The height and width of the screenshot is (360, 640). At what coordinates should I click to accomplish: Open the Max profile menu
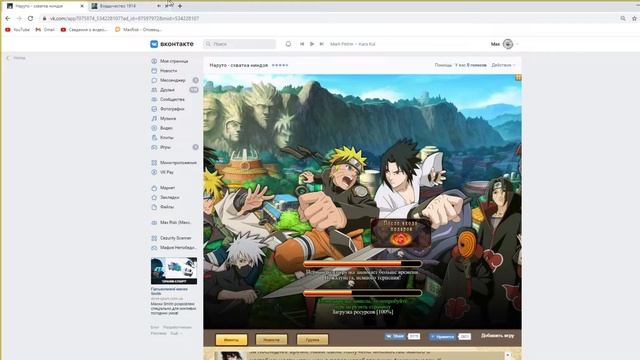coord(504,44)
